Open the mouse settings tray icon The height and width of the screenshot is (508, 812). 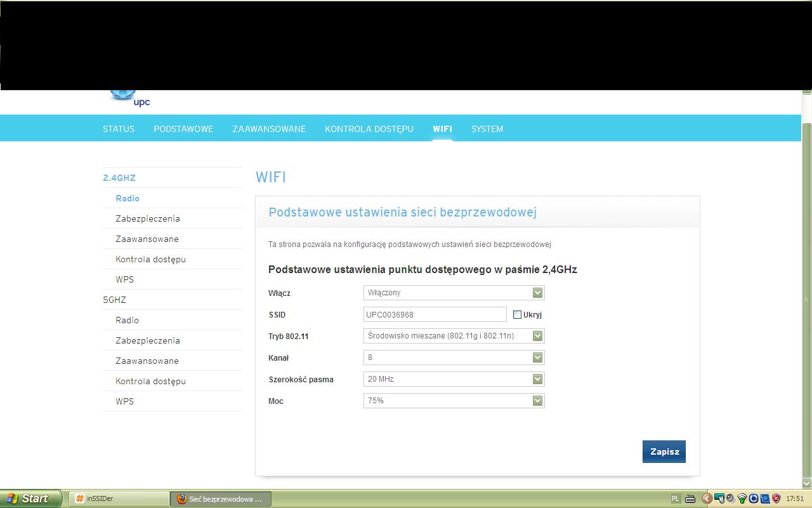point(719,498)
